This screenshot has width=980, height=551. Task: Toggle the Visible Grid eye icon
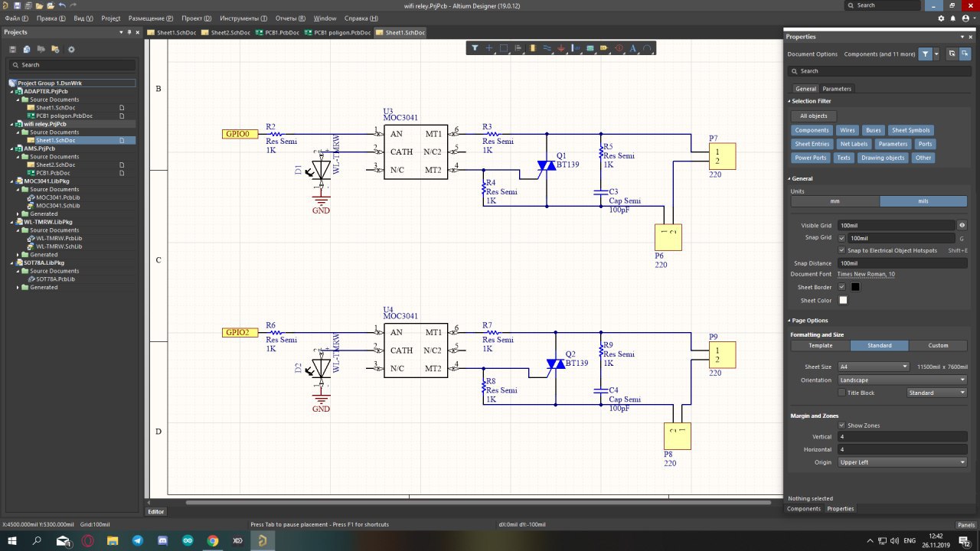pyautogui.click(x=962, y=226)
